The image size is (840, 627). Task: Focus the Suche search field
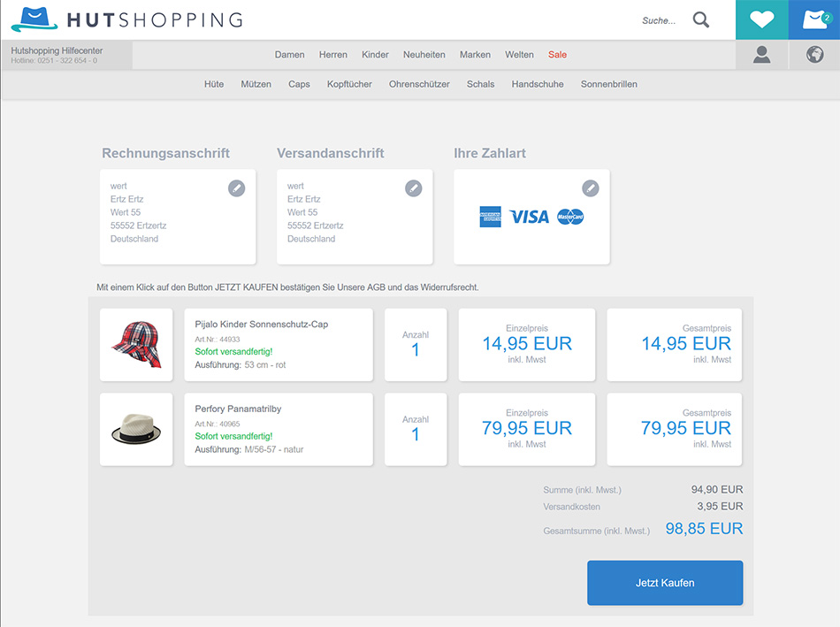659,20
